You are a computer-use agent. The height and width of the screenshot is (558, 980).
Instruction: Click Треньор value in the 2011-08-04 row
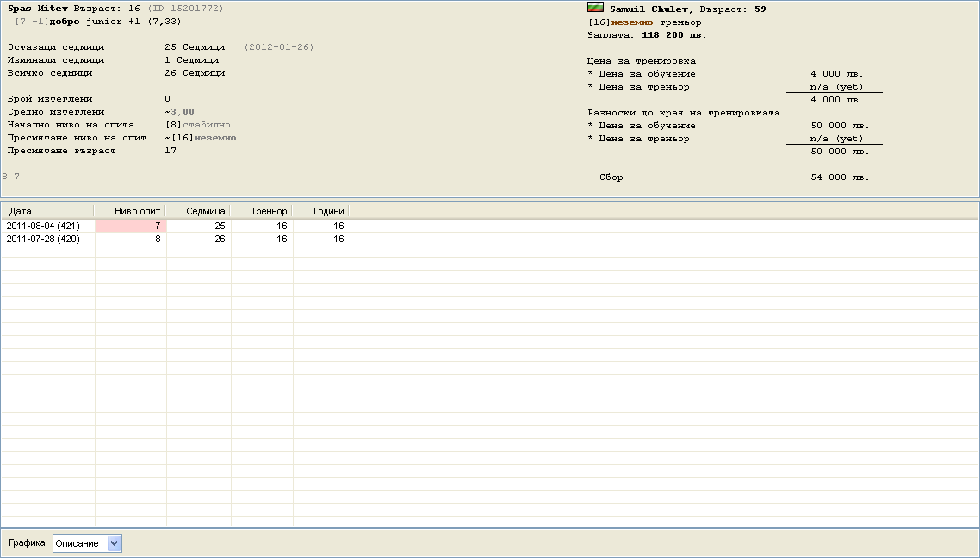coord(263,226)
